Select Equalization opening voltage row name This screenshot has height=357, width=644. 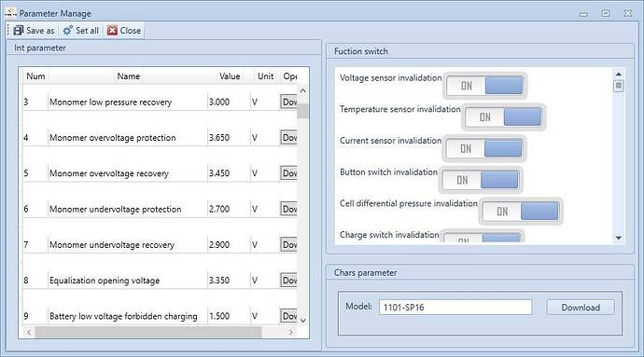pyautogui.click(x=105, y=281)
